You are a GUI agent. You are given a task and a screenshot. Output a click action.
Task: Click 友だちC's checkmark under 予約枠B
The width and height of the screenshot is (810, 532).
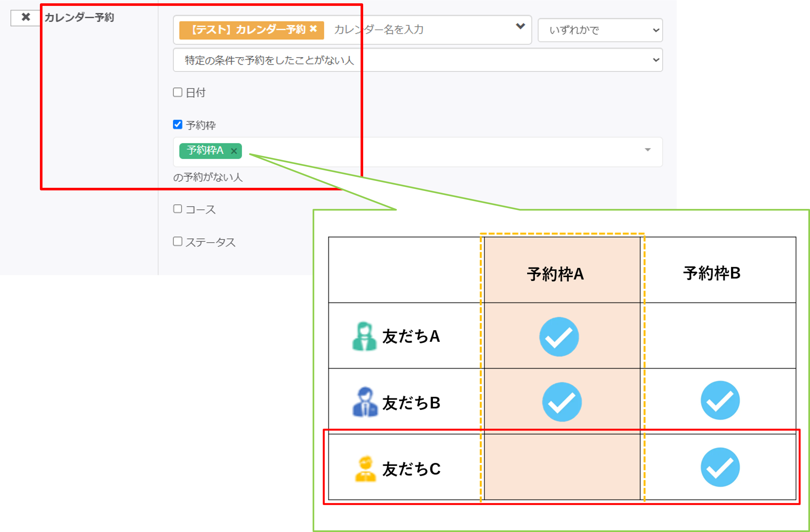tap(720, 467)
